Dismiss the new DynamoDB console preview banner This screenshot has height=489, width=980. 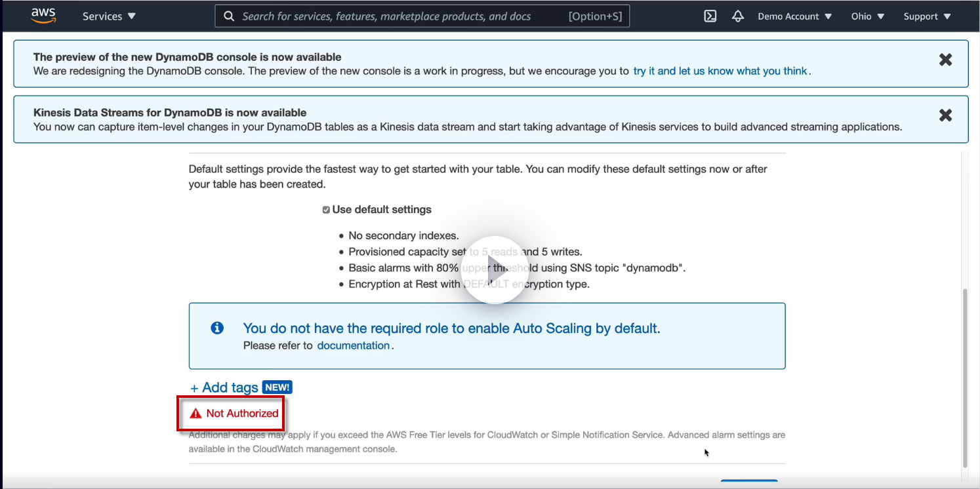[945, 60]
